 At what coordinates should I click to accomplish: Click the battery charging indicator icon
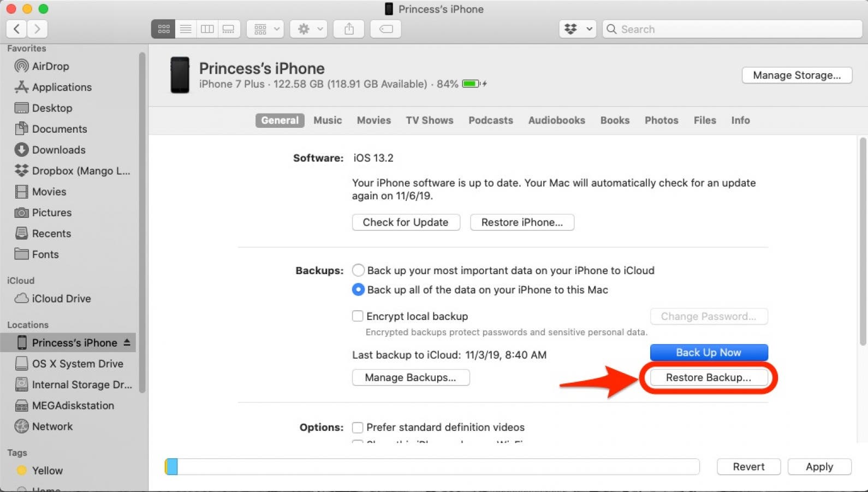[x=474, y=84]
